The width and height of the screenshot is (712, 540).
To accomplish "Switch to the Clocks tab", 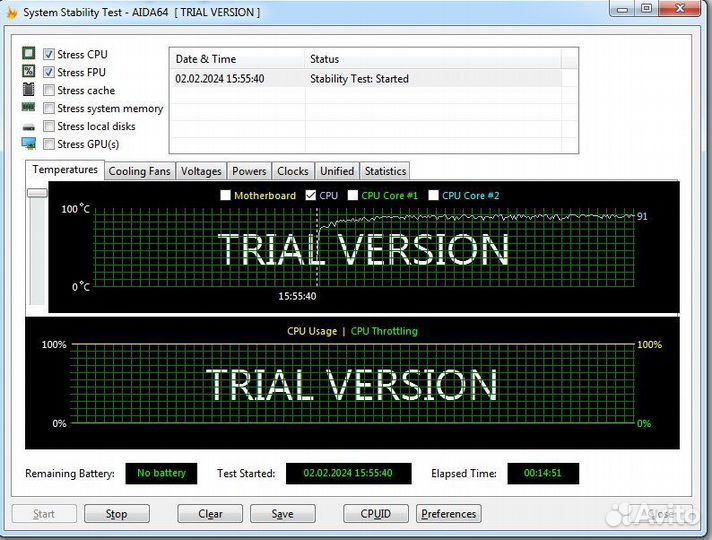I will click(x=293, y=171).
